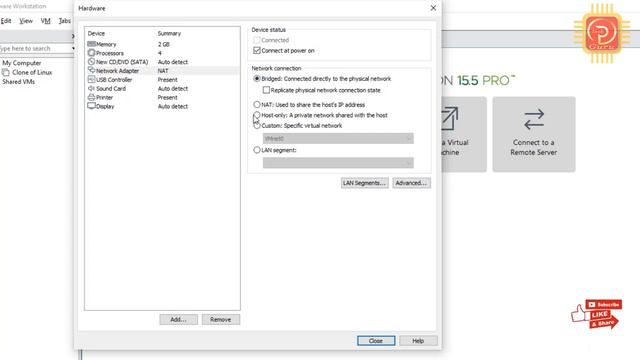
Task: Open the library search dropdown arrow
Action: click(73, 49)
